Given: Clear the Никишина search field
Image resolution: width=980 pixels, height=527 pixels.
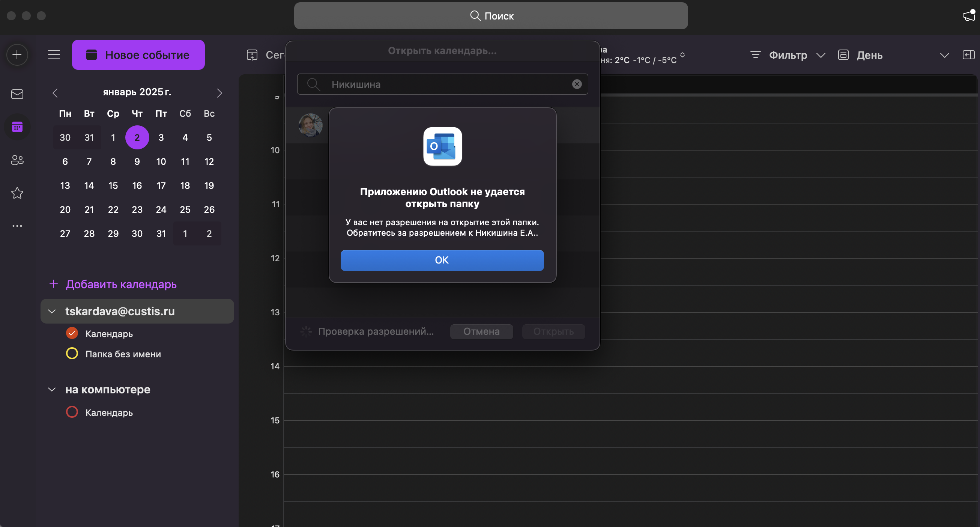Looking at the screenshot, I should click(577, 84).
